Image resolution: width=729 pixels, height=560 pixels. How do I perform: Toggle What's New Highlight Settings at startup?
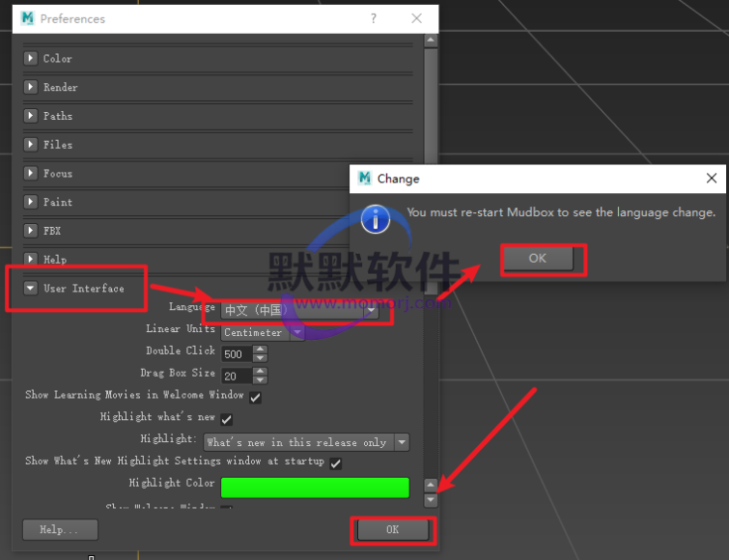click(x=335, y=463)
